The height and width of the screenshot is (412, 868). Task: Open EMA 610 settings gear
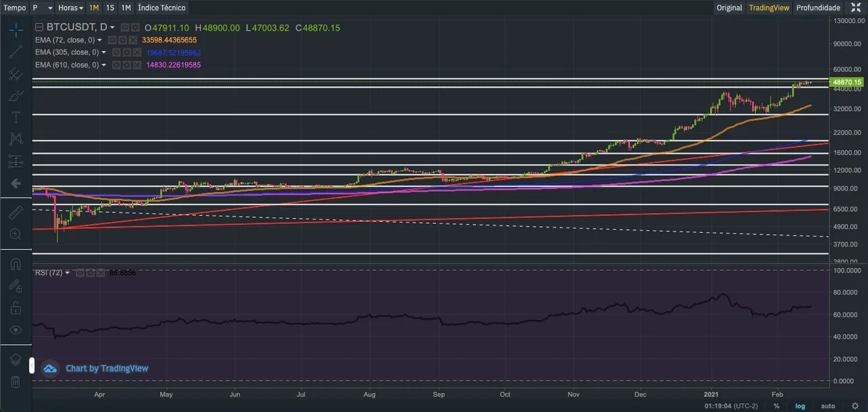pos(126,65)
